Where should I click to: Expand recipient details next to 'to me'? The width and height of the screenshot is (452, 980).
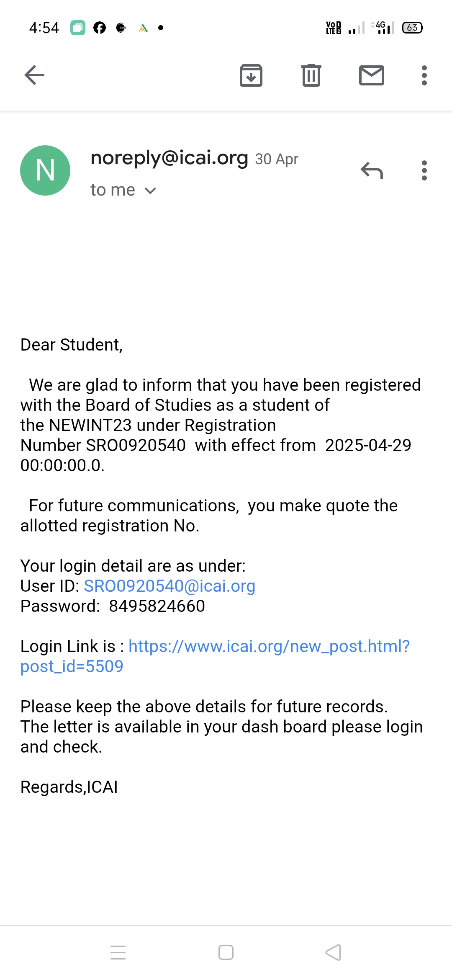[x=150, y=191]
